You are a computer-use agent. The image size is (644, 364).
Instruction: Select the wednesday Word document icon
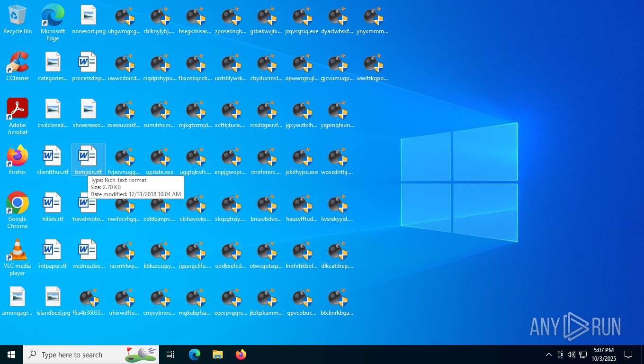[x=89, y=255]
